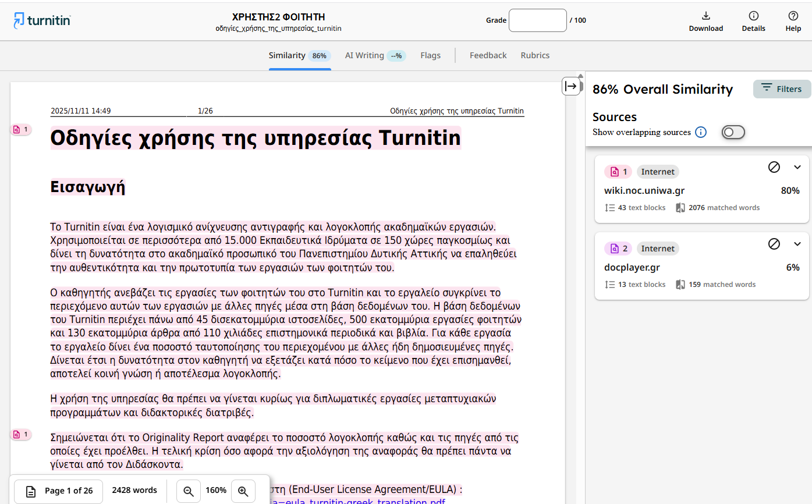Exclude wiki.noc.uniwa.gr source with block icon
The image size is (812, 504).
[x=774, y=167]
